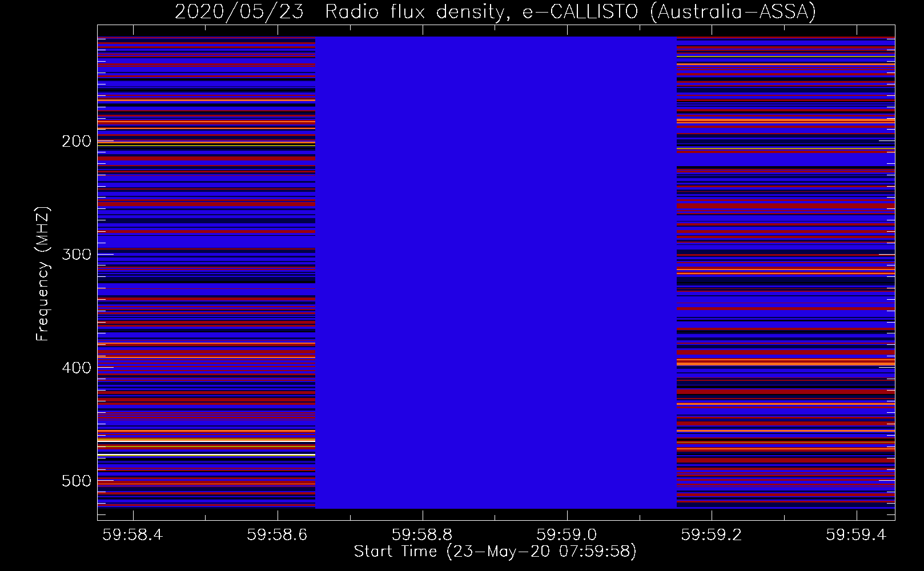Click the time tick label '59:58.6'
924x571 pixels.
point(278,534)
